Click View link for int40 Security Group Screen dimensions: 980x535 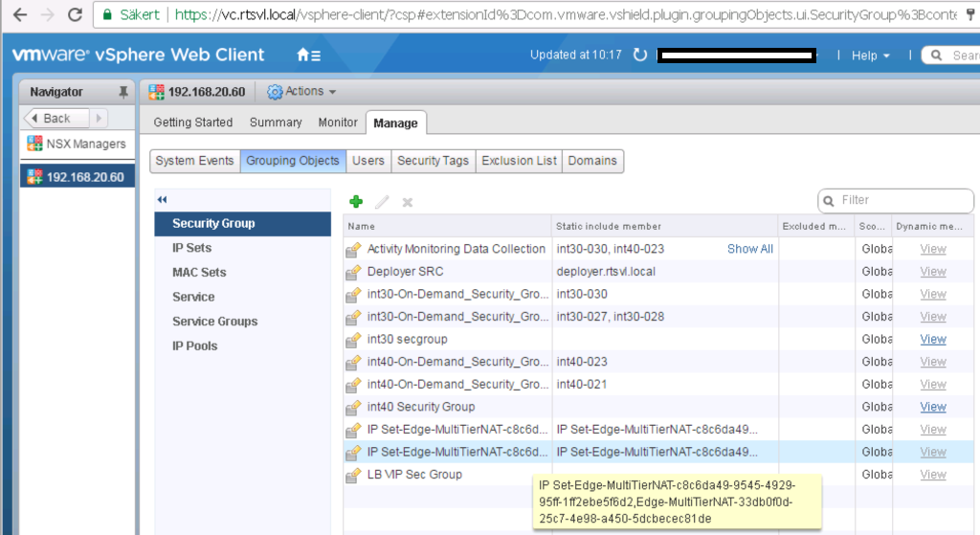coord(933,407)
